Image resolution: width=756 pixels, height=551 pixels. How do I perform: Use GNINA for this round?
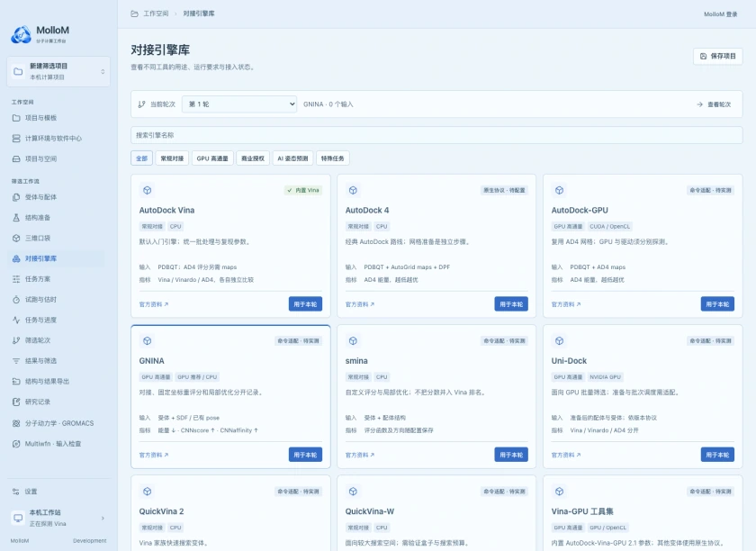(305, 455)
